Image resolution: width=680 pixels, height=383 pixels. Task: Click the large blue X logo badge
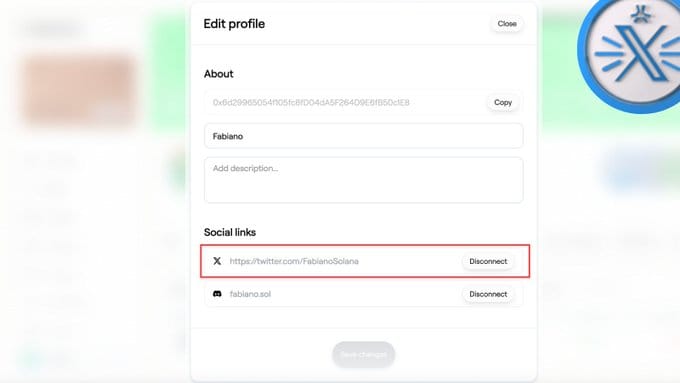pos(629,54)
